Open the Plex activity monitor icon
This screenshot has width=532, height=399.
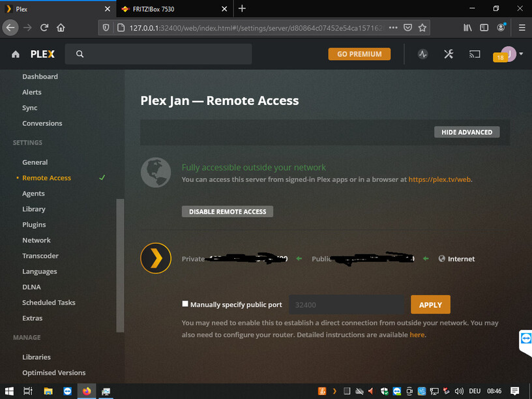(x=422, y=54)
